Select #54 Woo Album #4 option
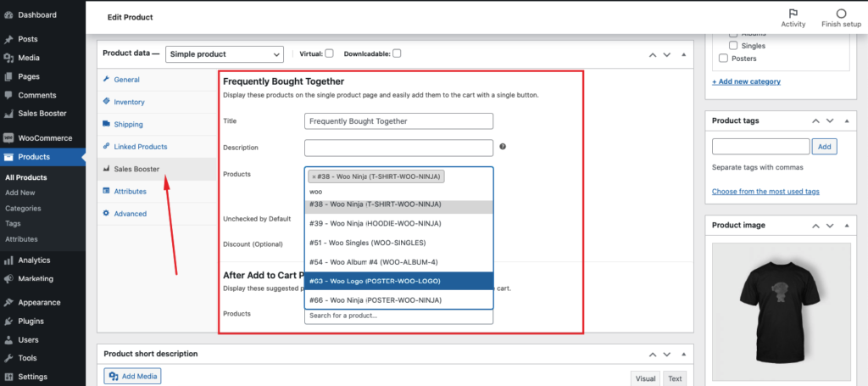This screenshot has width=868, height=386. pyautogui.click(x=398, y=261)
